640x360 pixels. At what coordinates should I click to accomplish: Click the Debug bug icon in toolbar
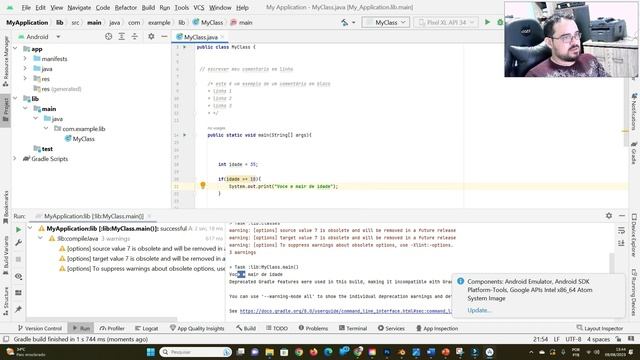(500, 22)
